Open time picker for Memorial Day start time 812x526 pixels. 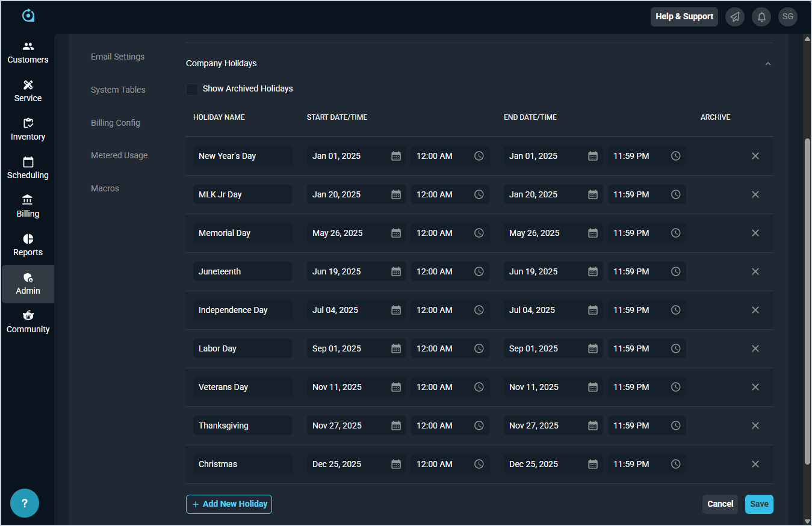pyautogui.click(x=479, y=233)
